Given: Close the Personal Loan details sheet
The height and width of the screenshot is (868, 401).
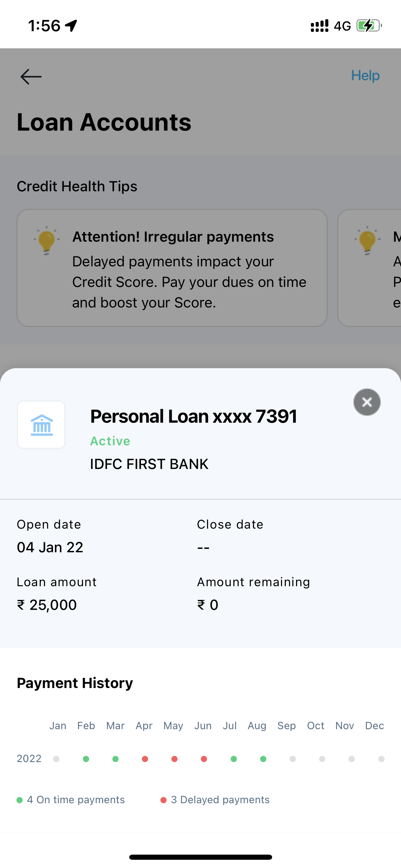Looking at the screenshot, I should [367, 402].
